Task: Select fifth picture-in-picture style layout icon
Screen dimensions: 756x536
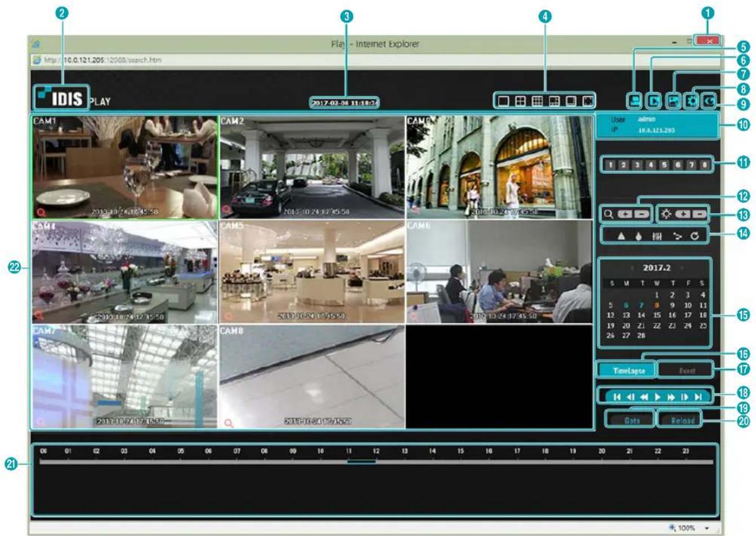Action: [571, 101]
